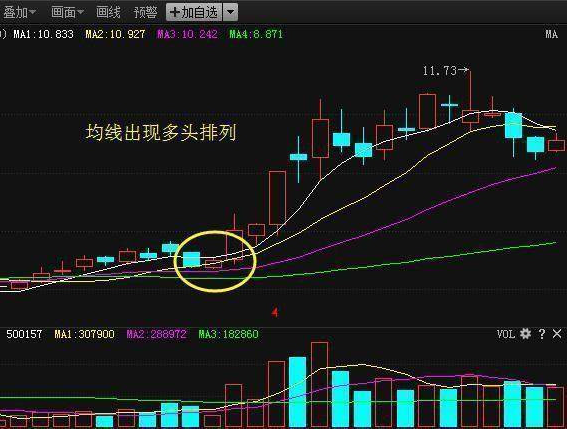The height and width of the screenshot is (432, 567).
Task: Select the magenta MA3:10.242 label
Action: point(187,34)
